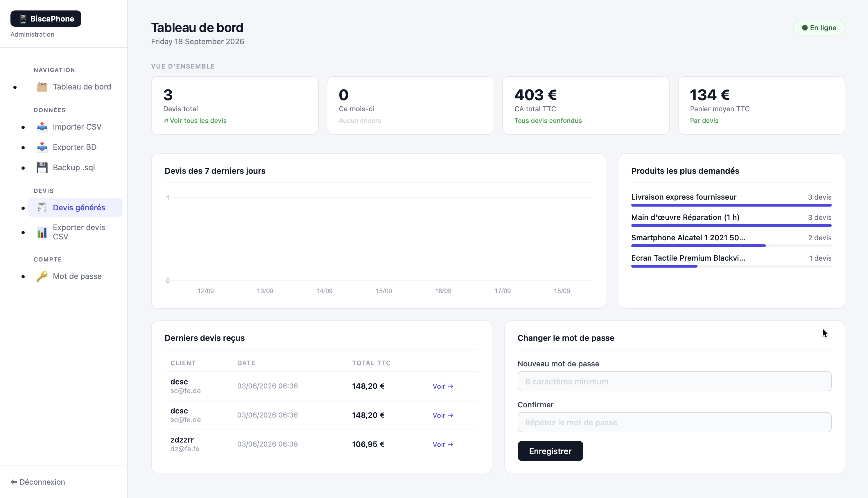868x498 pixels.
Task: Go to Backup .sql menu entry
Action: click(75, 168)
